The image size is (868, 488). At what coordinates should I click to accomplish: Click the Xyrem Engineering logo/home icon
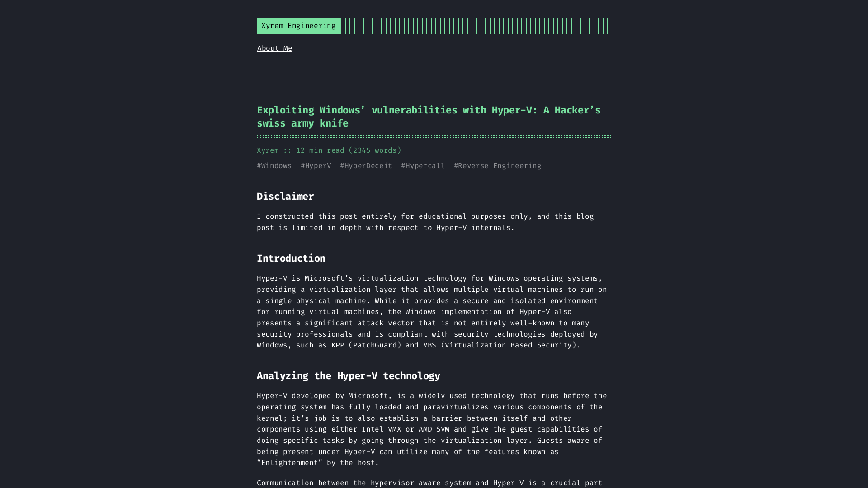point(298,26)
